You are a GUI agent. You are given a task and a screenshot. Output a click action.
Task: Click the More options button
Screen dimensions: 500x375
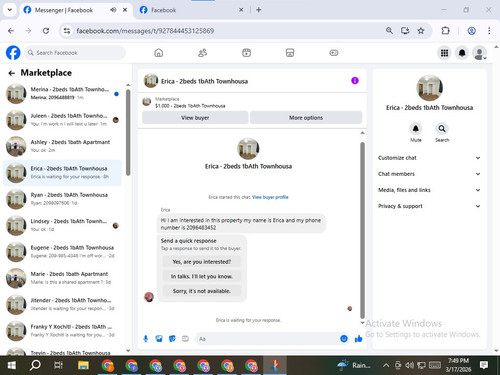306,118
